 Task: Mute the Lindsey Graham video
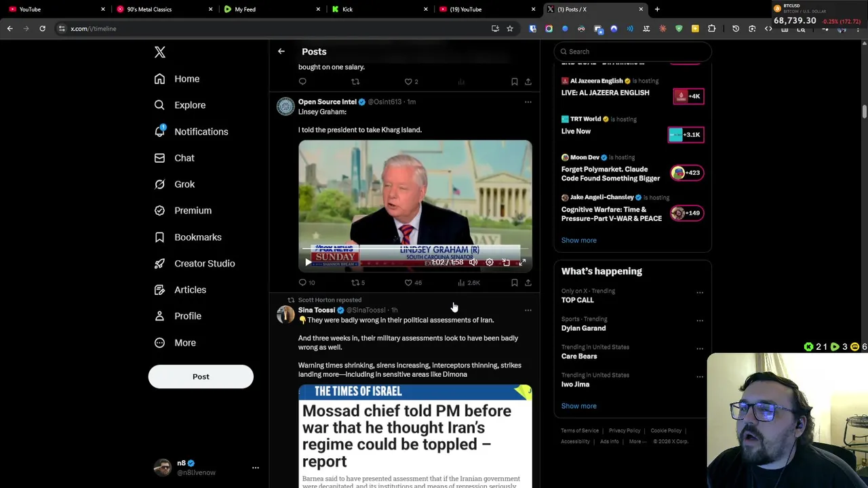point(473,262)
